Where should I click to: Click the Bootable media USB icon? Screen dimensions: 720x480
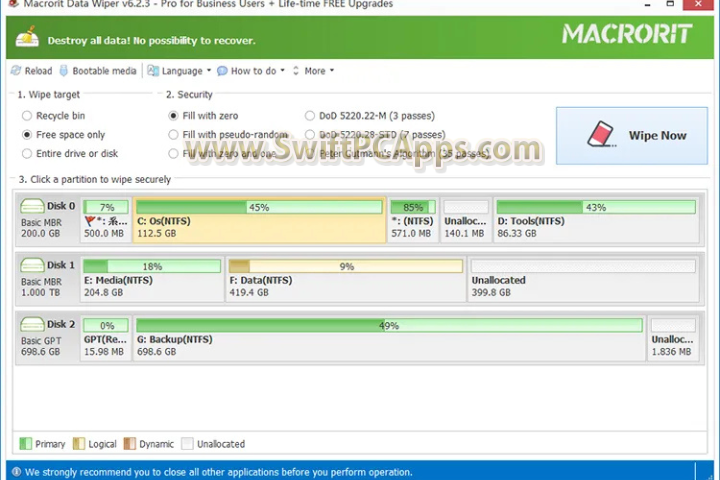coord(64,70)
